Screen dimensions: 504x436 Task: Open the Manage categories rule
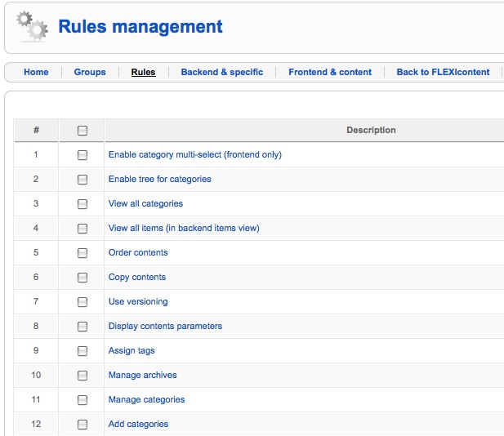[146, 400]
